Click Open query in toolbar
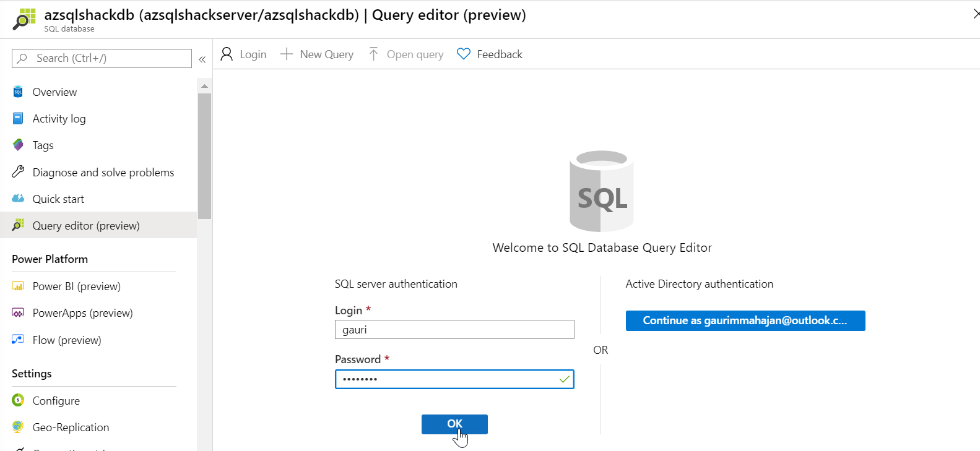The image size is (980, 451). pyautogui.click(x=406, y=54)
